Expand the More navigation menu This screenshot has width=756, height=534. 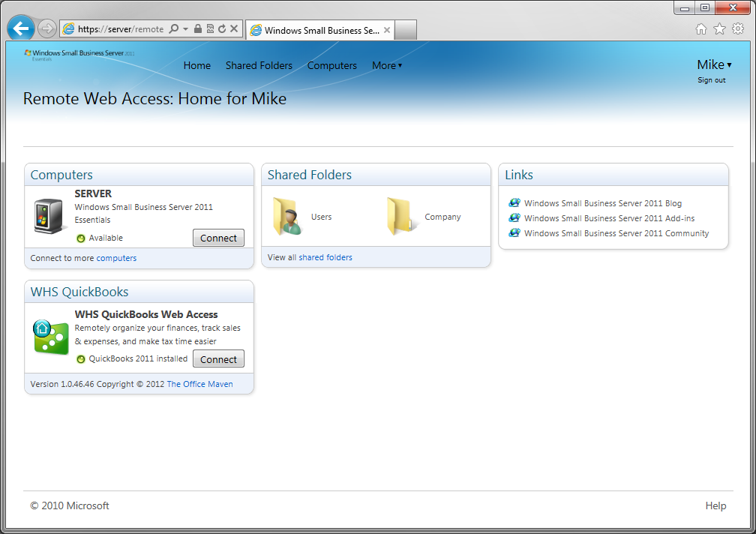pyautogui.click(x=387, y=65)
